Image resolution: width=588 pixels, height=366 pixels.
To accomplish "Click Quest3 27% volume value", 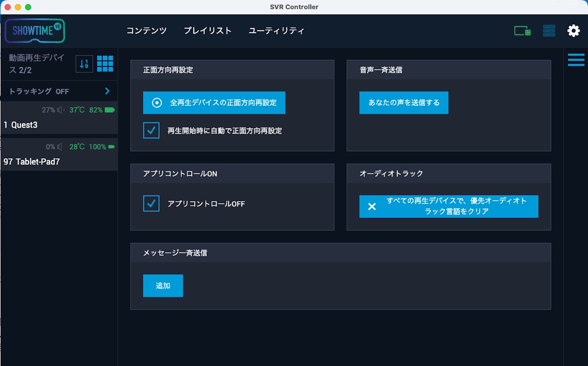I will tap(48, 110).
